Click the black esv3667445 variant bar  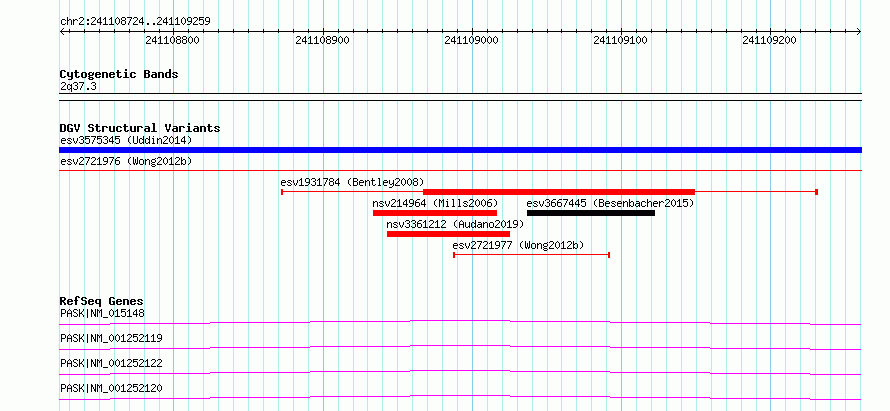click(591, 213)
